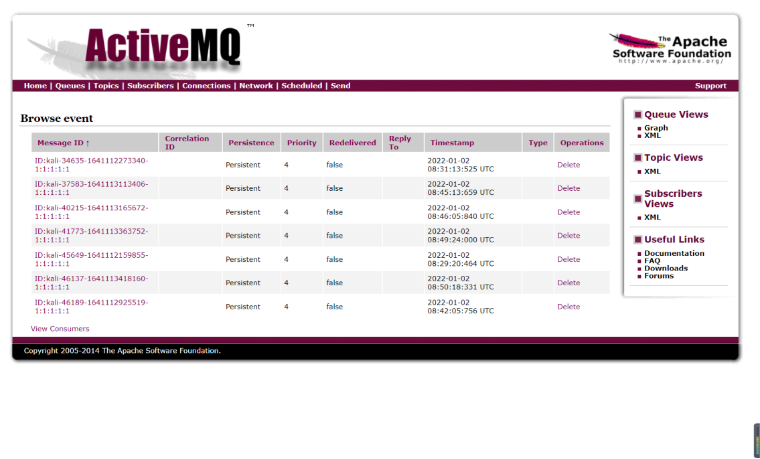
Task: Open the Documentation link
Action: pyautogui.click(x=674, y=253)
